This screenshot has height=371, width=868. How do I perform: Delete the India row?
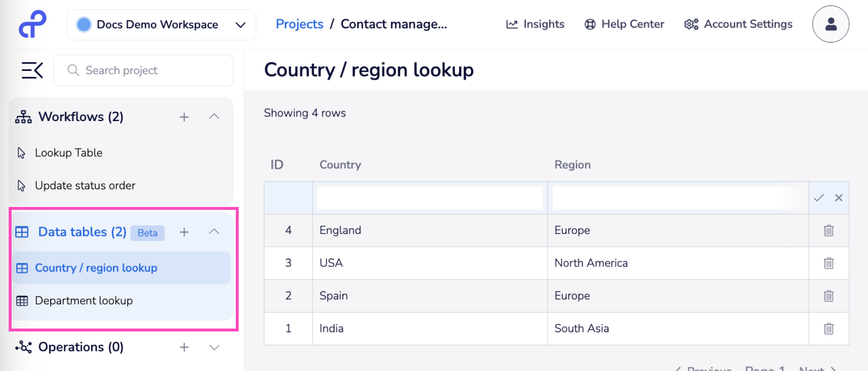[828, 329]
